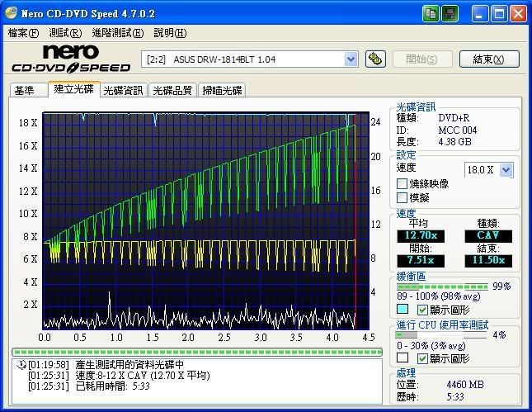Click the log line 已耗用時間: 5:33

point(113,386)
